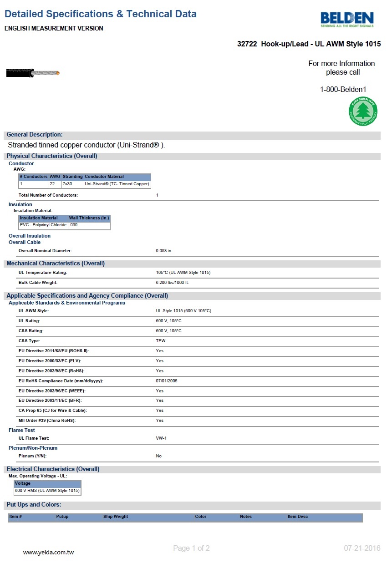This screenshot has width=392, height=563.
Task: Click the www.yeida.com.tw link
Action: point(48,552)
